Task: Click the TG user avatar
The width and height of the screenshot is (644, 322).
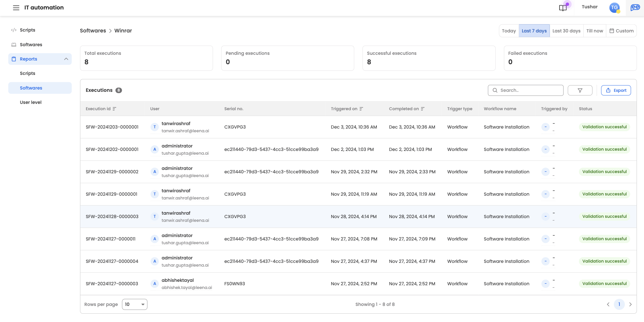Action: (x=614, y=8)
